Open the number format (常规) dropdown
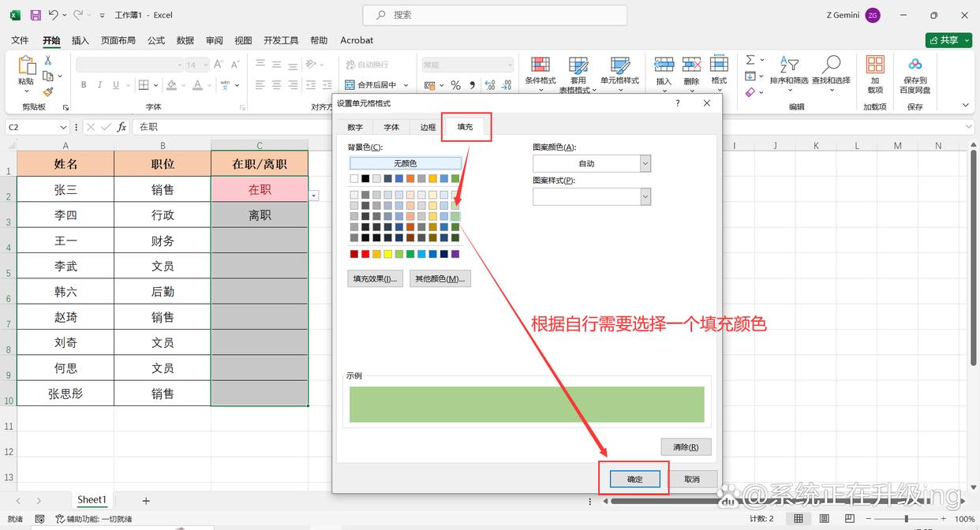Screen dimensions: 980x530 [x=510, y=65]
